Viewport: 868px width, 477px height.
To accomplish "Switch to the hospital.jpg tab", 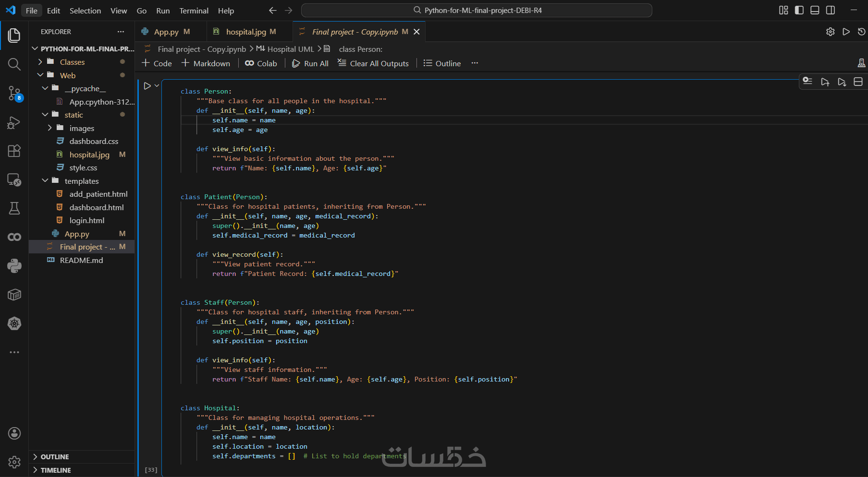I will tap(245, 32).
